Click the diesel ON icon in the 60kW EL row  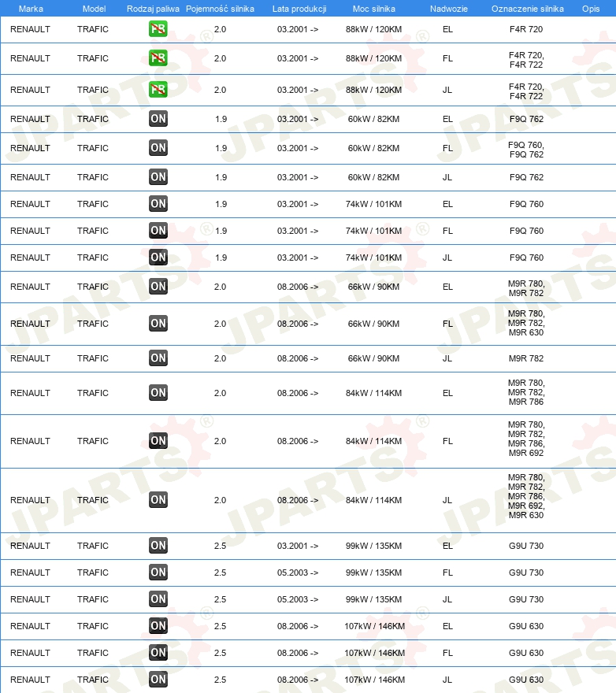click(x=158, y=119)
